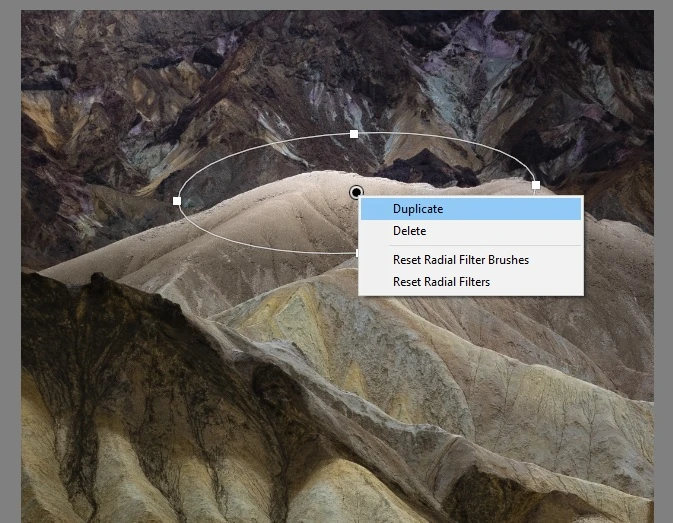Click the radial filter center pin
This screenshot has width=673, height=523.
click(356, 192)
